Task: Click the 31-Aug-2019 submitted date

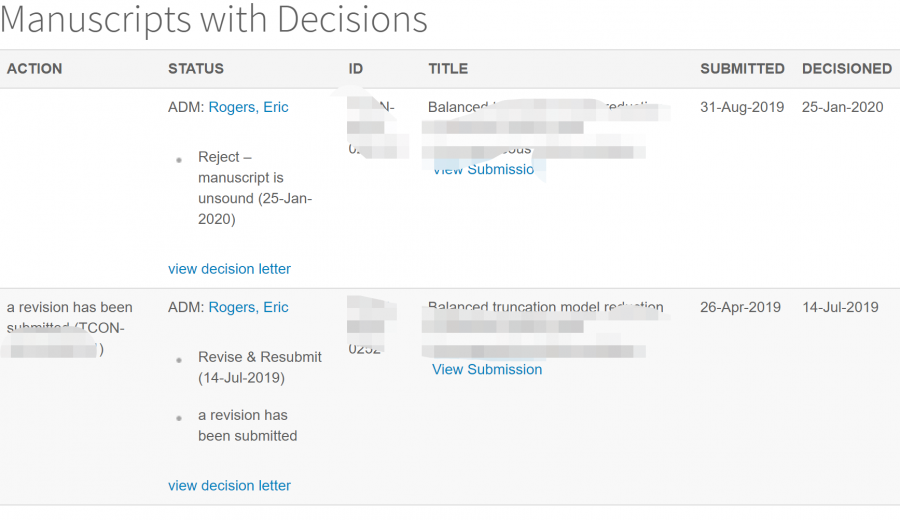Action: point(742,107)
